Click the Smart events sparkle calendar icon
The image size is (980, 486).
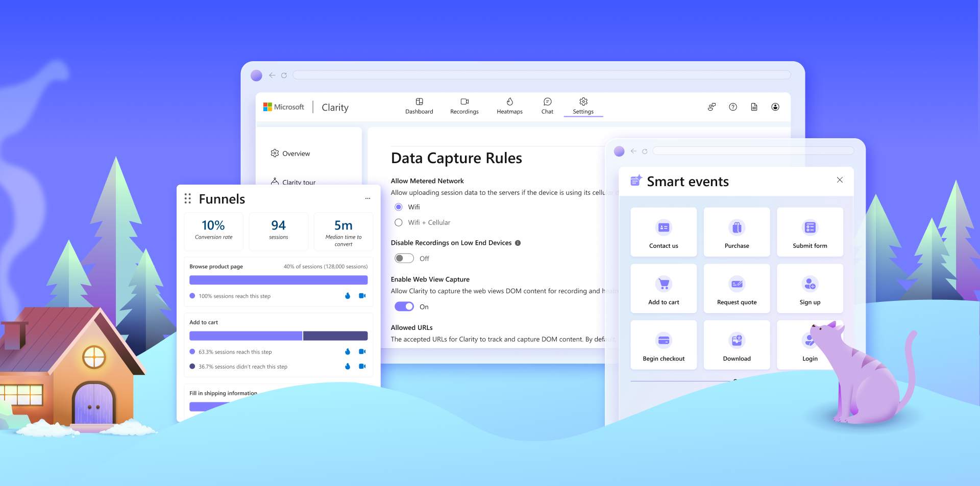(x=636, y=181)
